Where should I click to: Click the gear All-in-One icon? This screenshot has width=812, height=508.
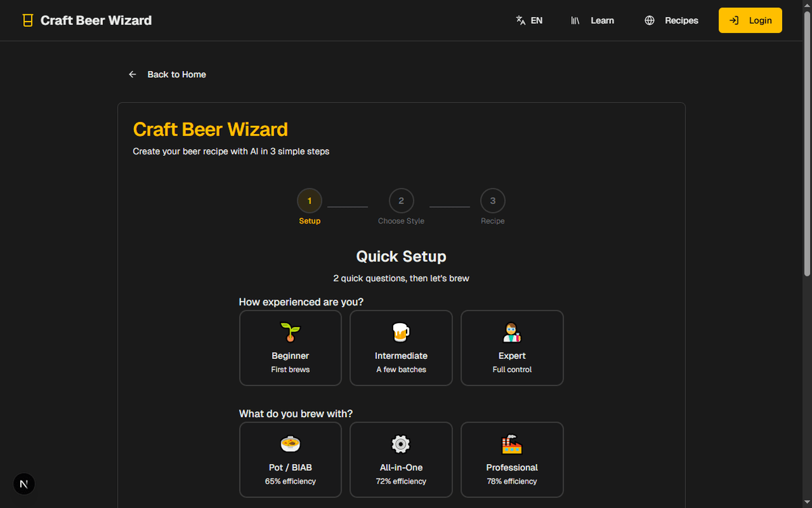(x=401, y=444)
